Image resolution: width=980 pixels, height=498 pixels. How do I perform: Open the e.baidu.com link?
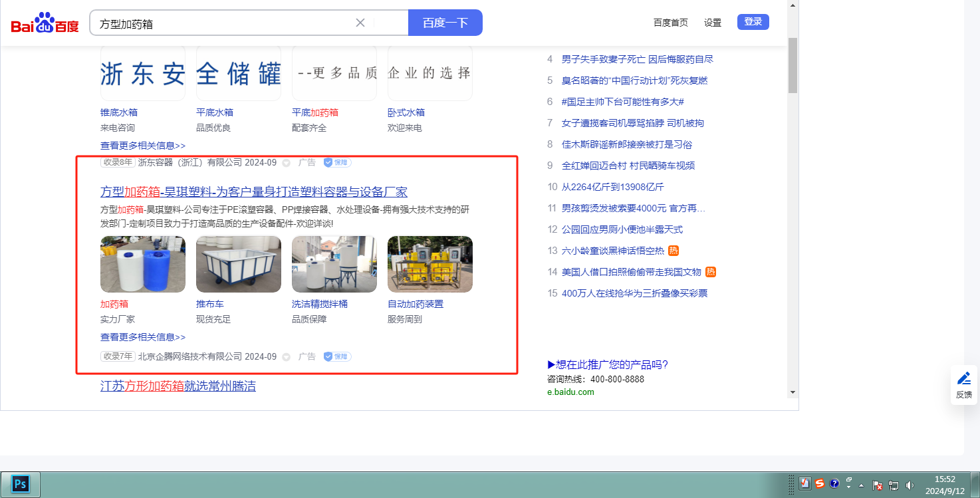[x=571, y=392]
